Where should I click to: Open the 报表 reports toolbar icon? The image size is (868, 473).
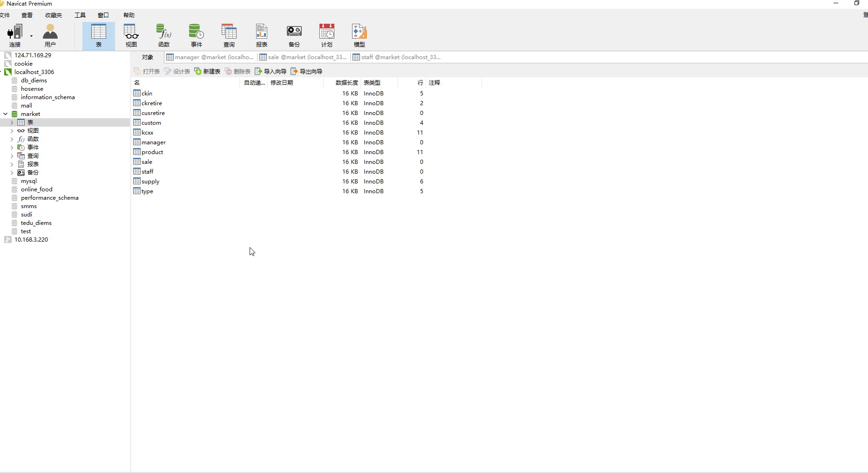(x=262, y=35)
